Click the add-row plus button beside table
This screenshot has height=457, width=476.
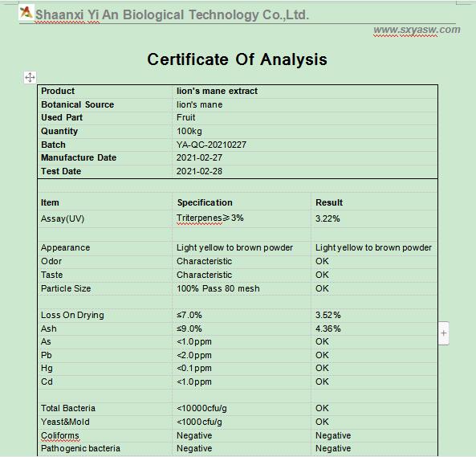tap(444, 333)
